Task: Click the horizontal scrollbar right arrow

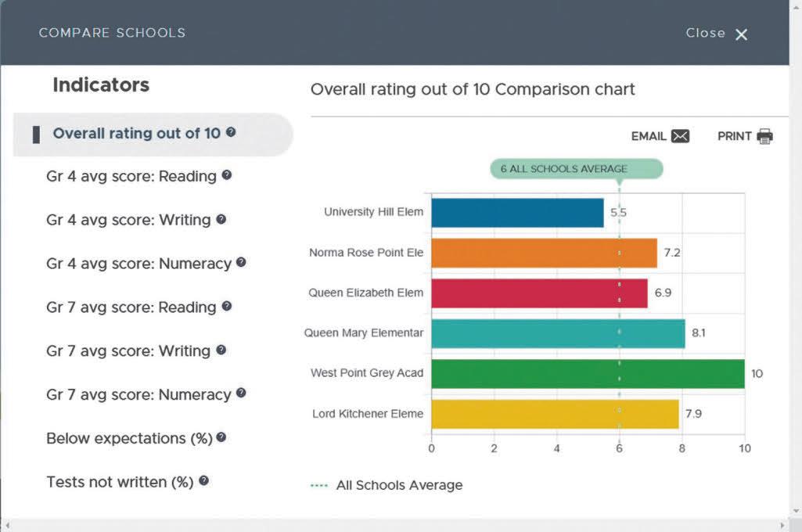Action: (782, 525)
